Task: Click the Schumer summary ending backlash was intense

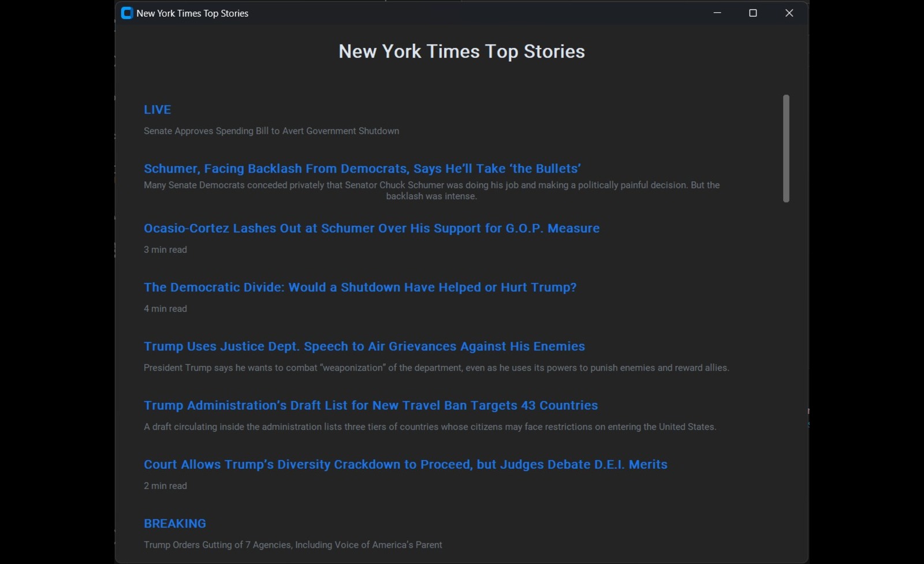Action: [431, 191]
